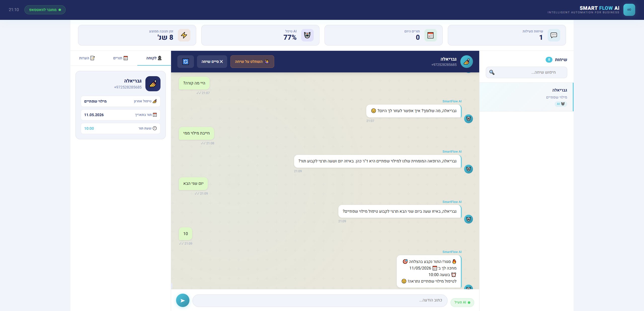Click the search magnifier icon in chats
The height and width of the screenshot is (311, 644).
(492, 72)
